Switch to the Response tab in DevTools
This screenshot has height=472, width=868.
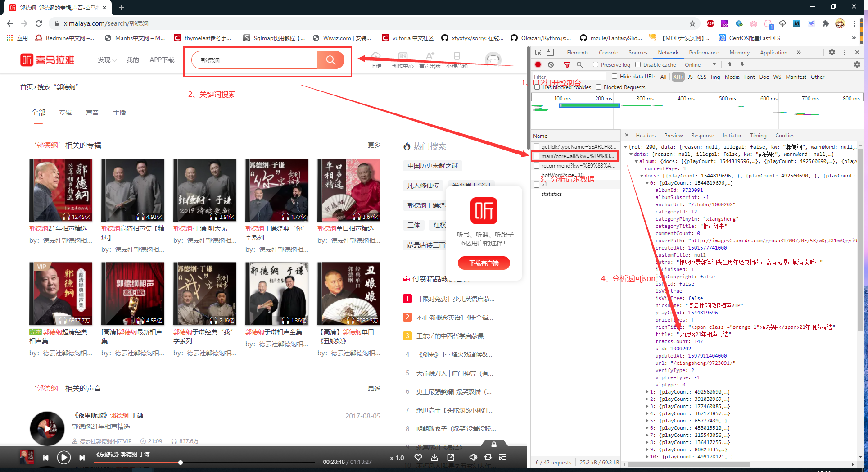(x=702, y=135)
